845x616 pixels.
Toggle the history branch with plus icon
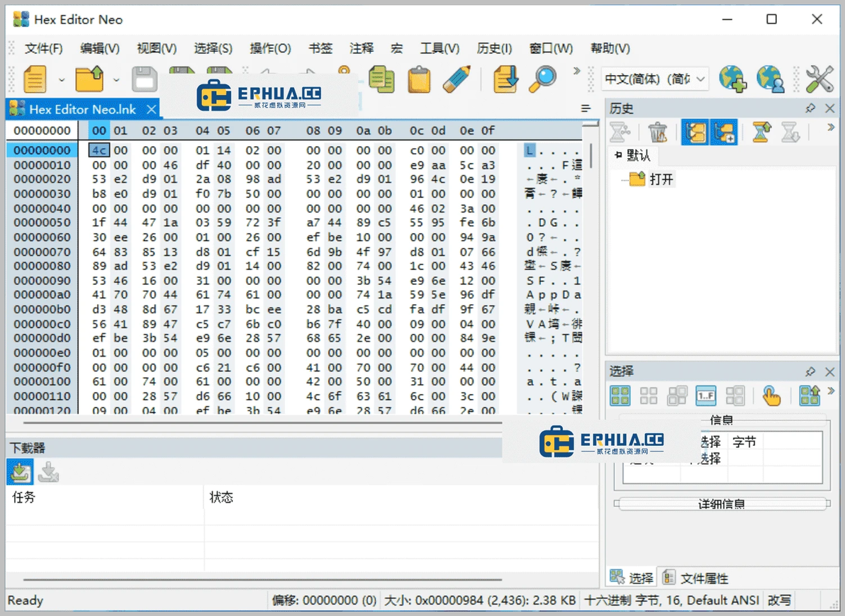point(724,133)
